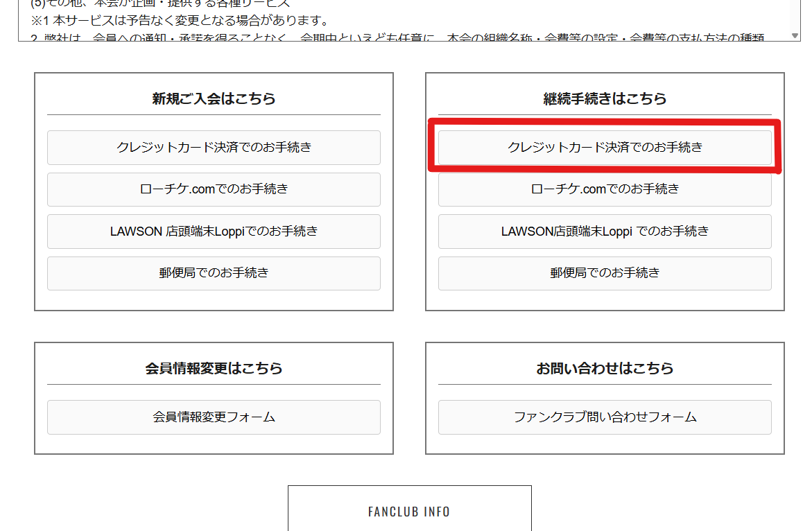Image resolution: width=812 pixels, height=531 pixels.
Task: Click the 新規ご入会はこちら heading
Action: [x=214, y=98]
